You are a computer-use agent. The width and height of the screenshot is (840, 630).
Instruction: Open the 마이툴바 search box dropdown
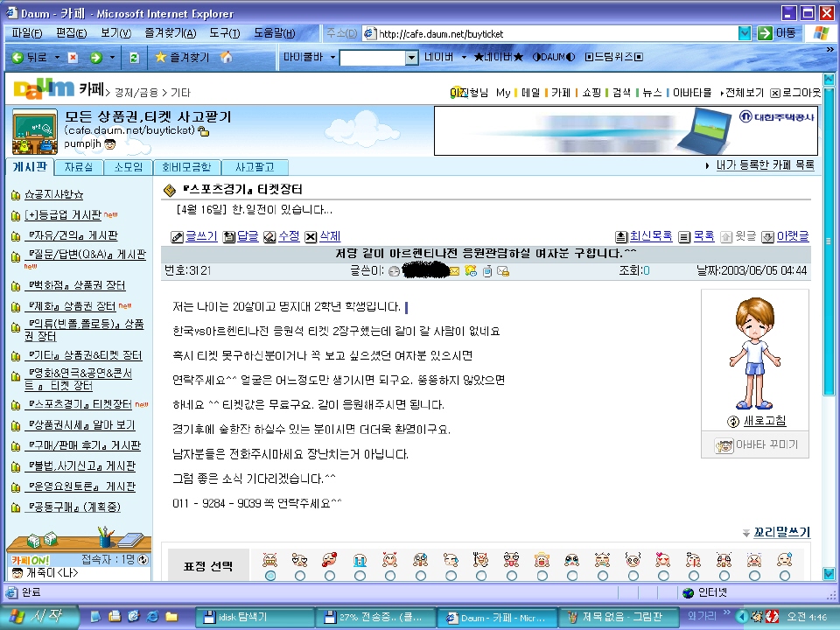click(411, 58)
